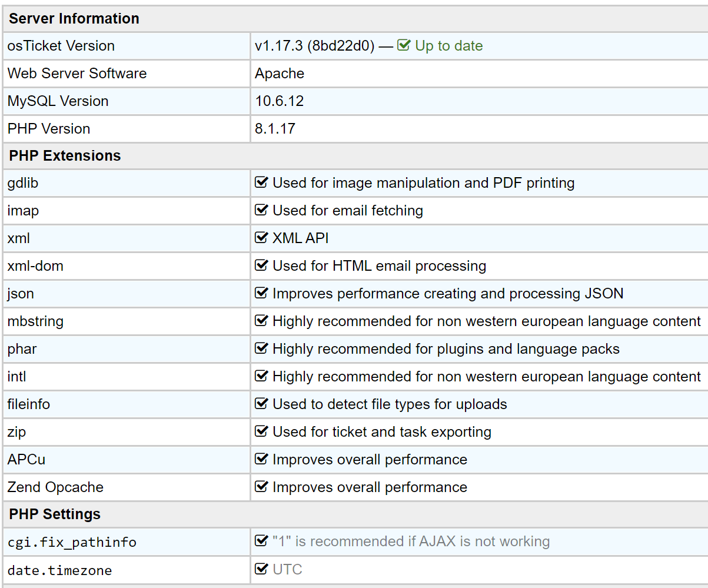Click the "gdlib" extension name
The height and width of the screenshot is (588, 708).
pyautogui.click(x=23, y=183)
